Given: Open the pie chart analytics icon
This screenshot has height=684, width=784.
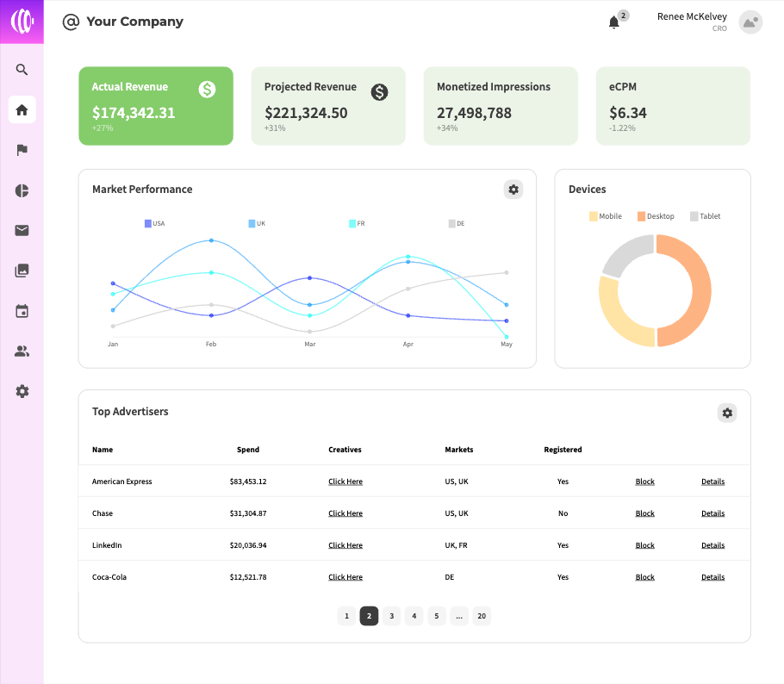Looking at the screenshot, I should tap(22, 190).
